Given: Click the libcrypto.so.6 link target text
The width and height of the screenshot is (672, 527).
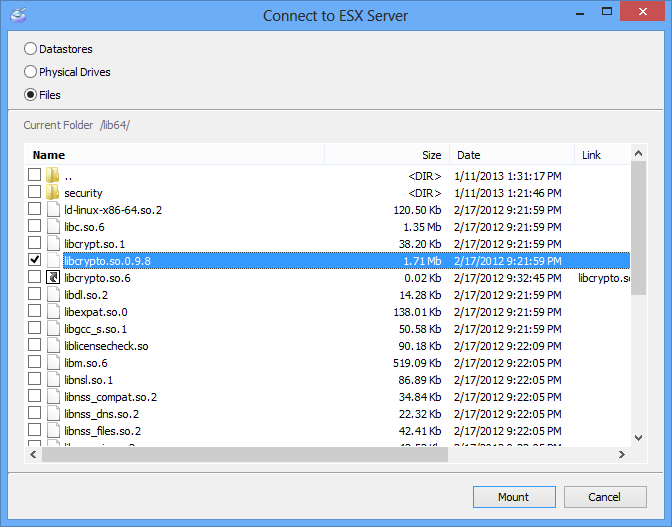Looking at the screenshot, I should [x=604, y=278].
